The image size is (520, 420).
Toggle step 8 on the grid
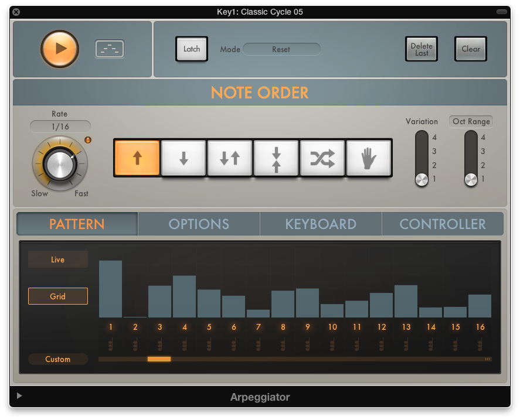click(283, 327)
